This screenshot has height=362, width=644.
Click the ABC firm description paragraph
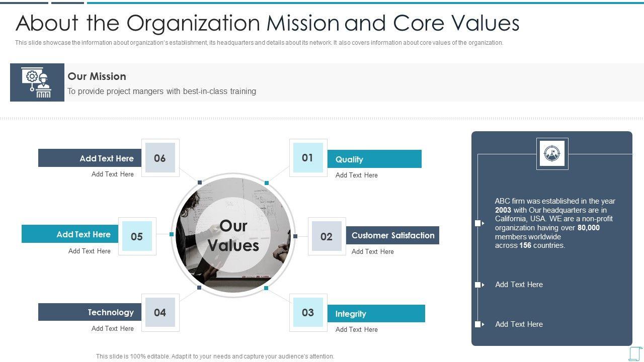point(554,223)
